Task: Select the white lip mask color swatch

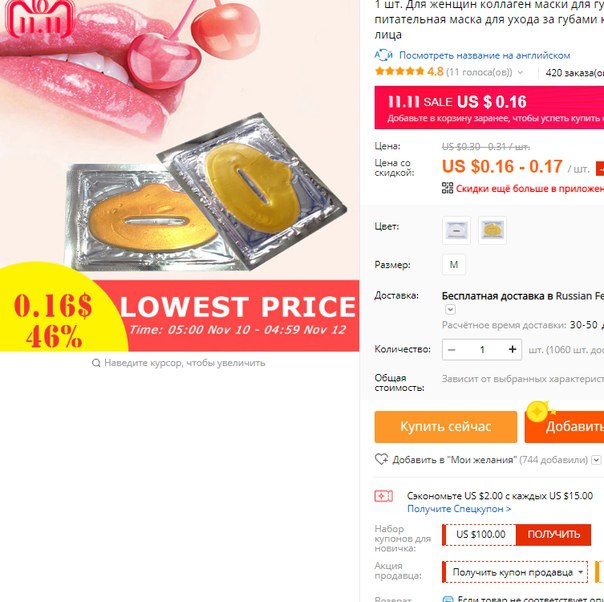Action: click(456, 230)
